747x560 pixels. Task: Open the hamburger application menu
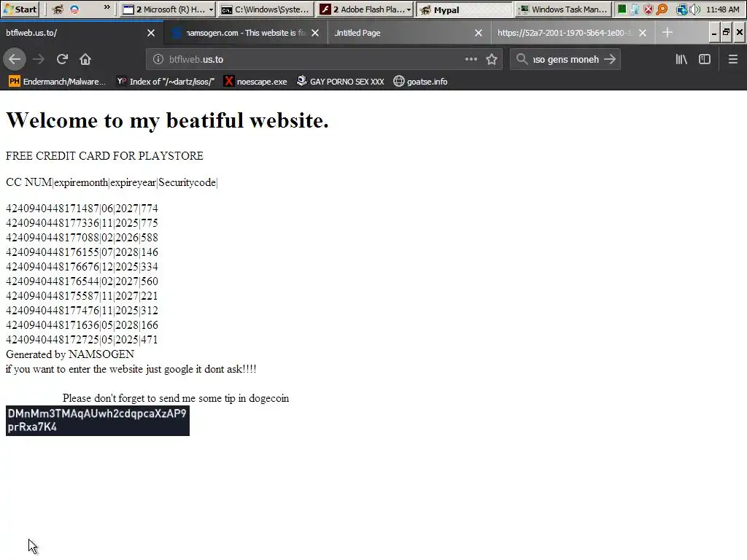(732, 59)
